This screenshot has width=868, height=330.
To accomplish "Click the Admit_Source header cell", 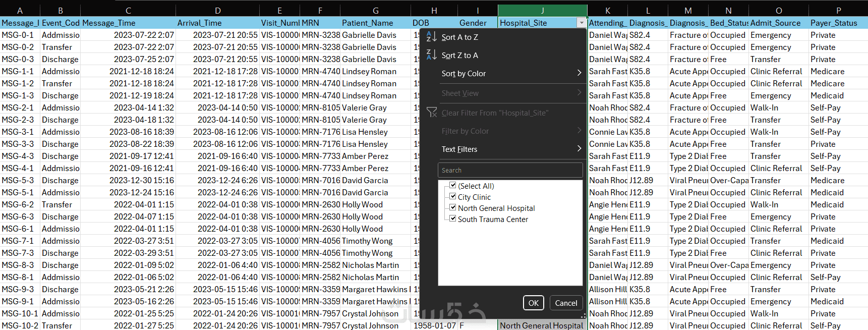I will [779, 23].
